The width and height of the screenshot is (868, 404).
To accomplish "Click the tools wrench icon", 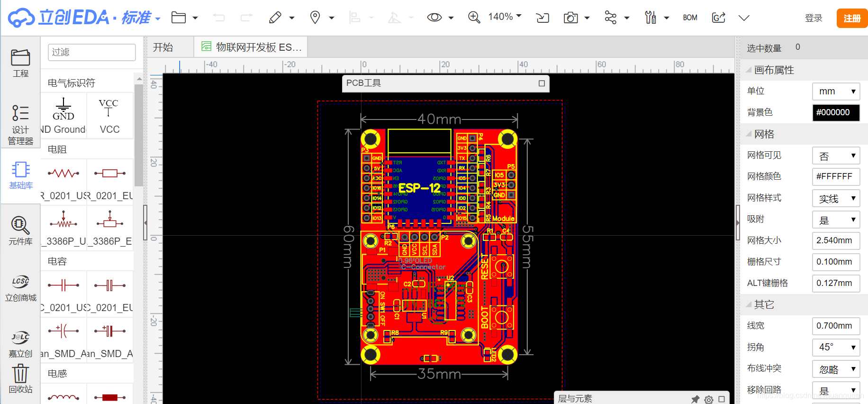I will (651, 18).
